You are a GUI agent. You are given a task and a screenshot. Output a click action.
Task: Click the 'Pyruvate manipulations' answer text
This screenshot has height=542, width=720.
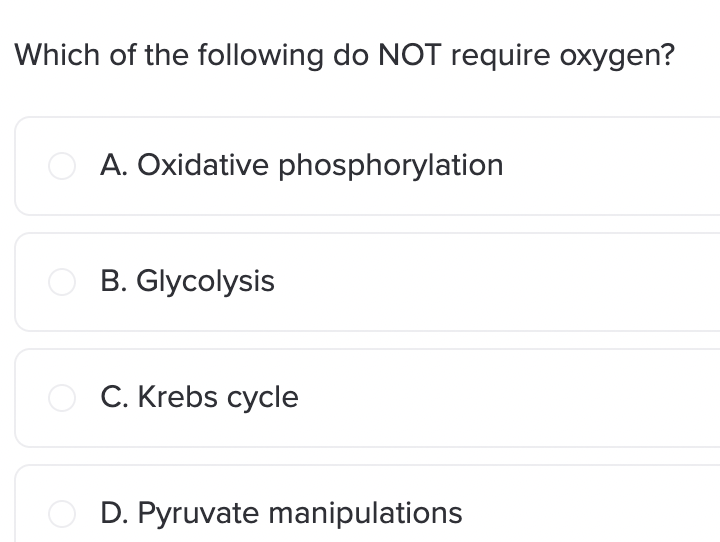(299, 513)
